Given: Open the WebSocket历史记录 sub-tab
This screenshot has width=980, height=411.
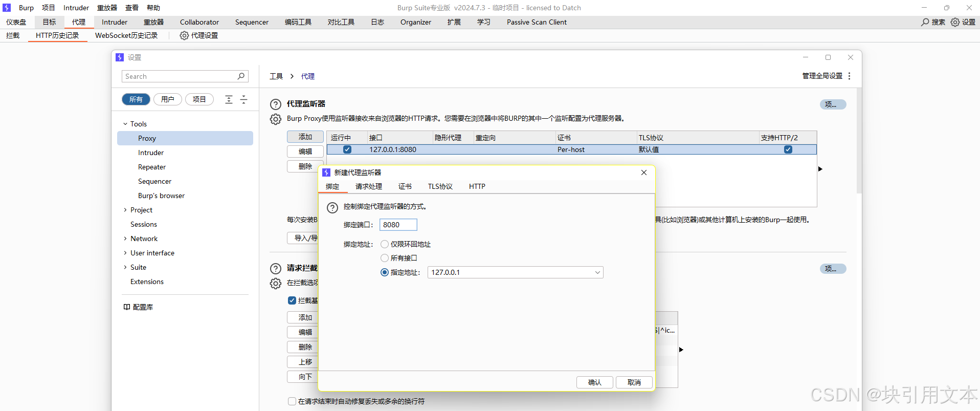Looking at the screenshot, I should click(x=126, y=35).
